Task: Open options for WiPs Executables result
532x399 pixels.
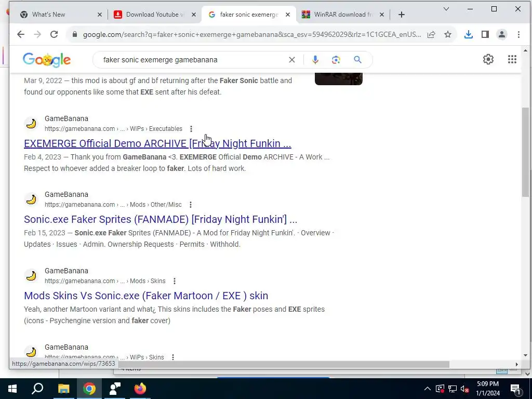Action: pyautogui.click(x=191, y=129)
